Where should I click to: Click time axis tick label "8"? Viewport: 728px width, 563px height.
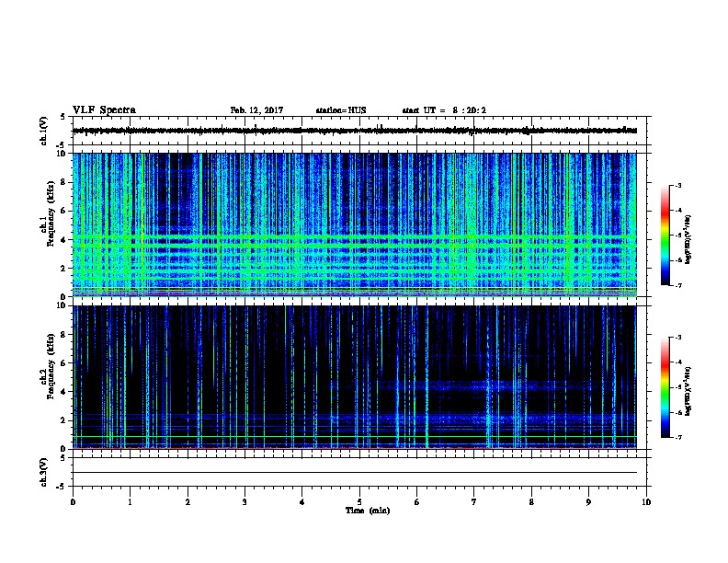tap(531, 502)
